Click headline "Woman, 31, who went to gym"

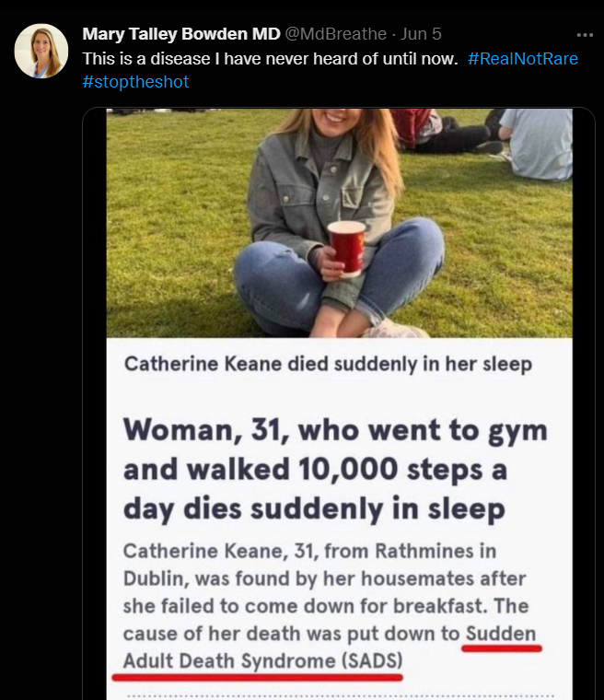[335, 429]
